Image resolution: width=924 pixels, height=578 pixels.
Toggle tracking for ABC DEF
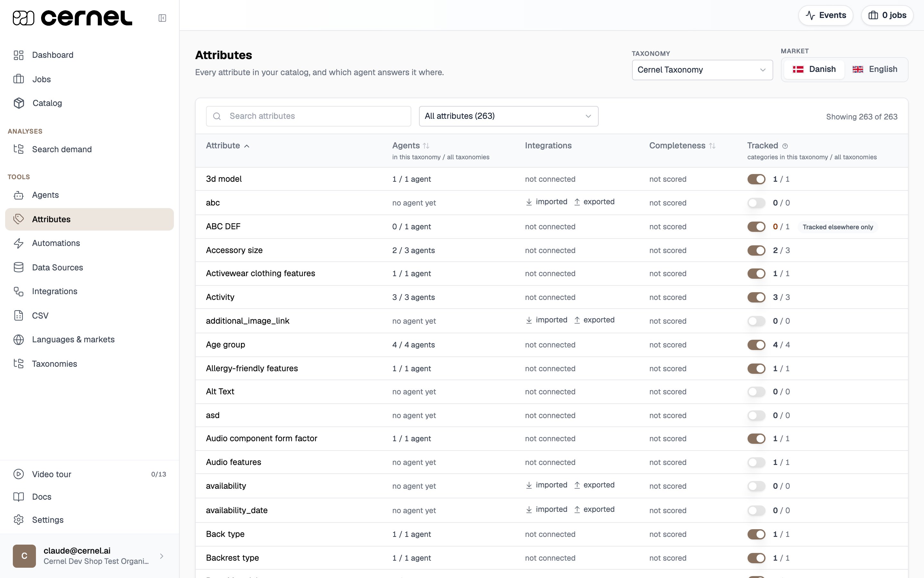click(x=756, y=227)
